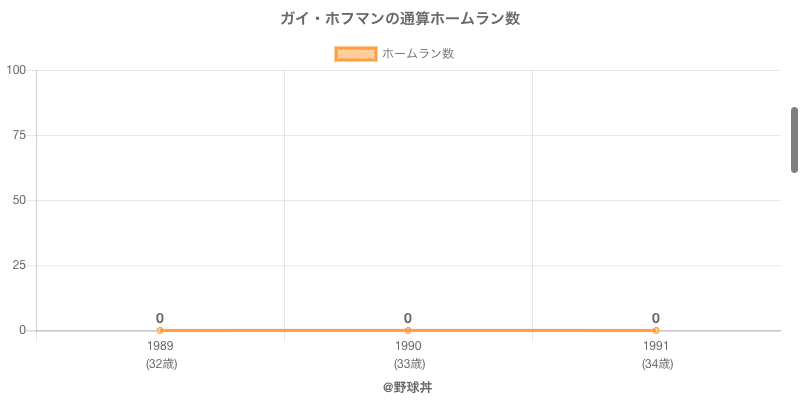The width and height of the screenshot is (800, 400).
Task: Toggle the ホームラン数 legend label
Action: coord(418,54)
